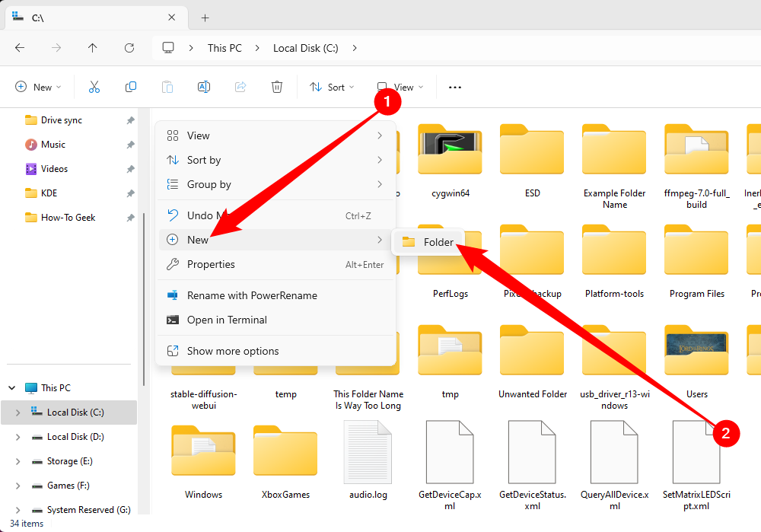
Task: Click the Rename icon in toolbar
Action: point(204,87)
